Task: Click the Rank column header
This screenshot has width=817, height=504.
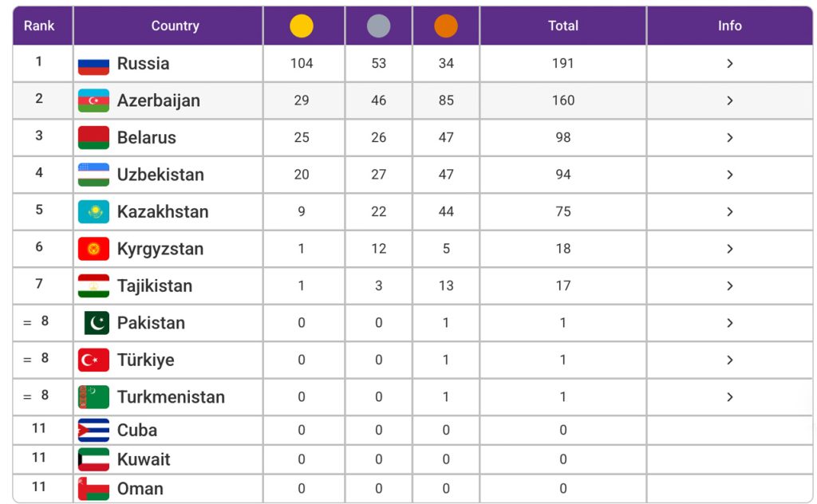Action: coord(39,26)
